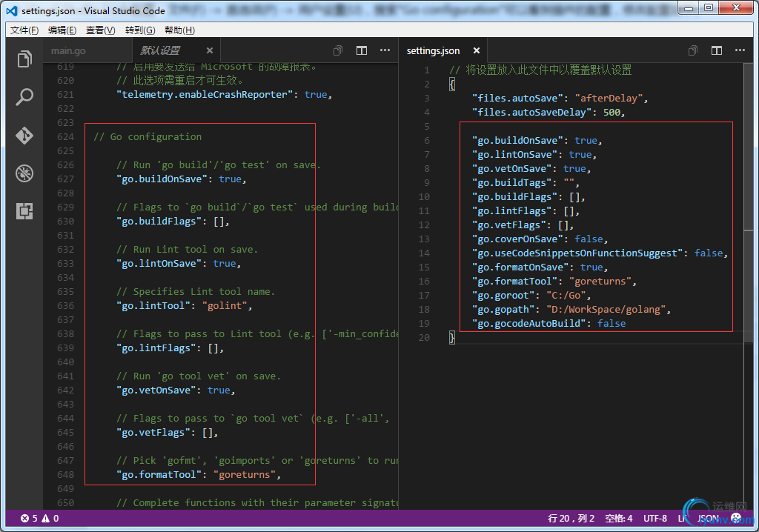
Task: Split the settings.json editor
Action: pyautogui.click(x=717, y=50)
